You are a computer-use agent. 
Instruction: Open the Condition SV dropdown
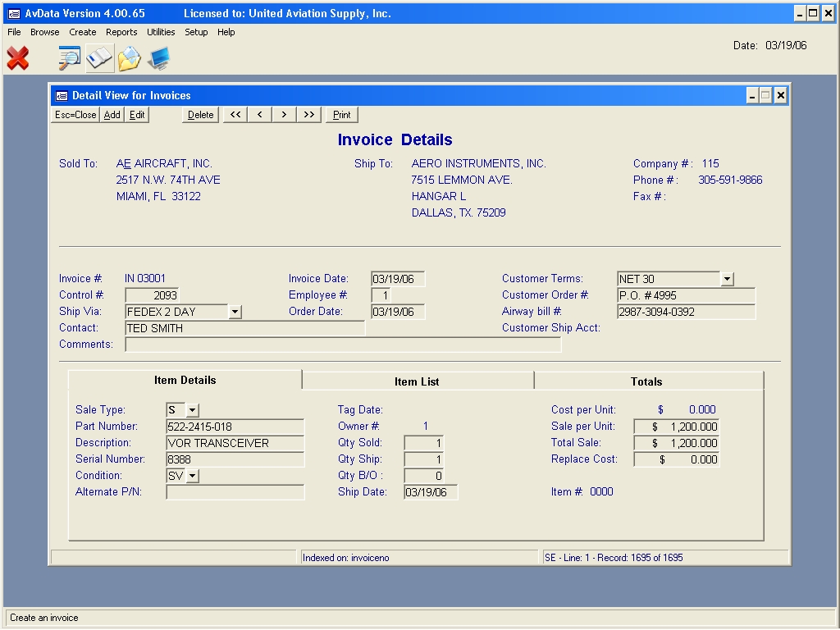[x=192, y=476]
